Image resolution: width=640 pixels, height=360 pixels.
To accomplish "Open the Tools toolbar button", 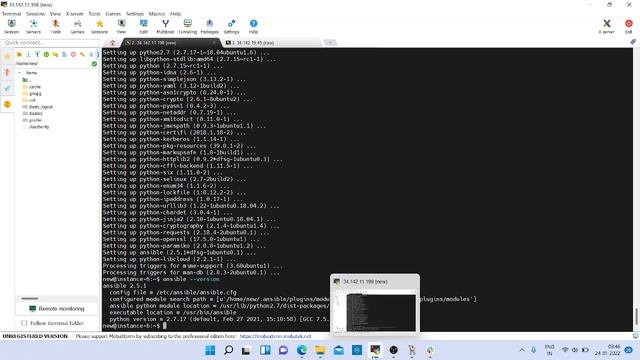I will coord(56,27).
